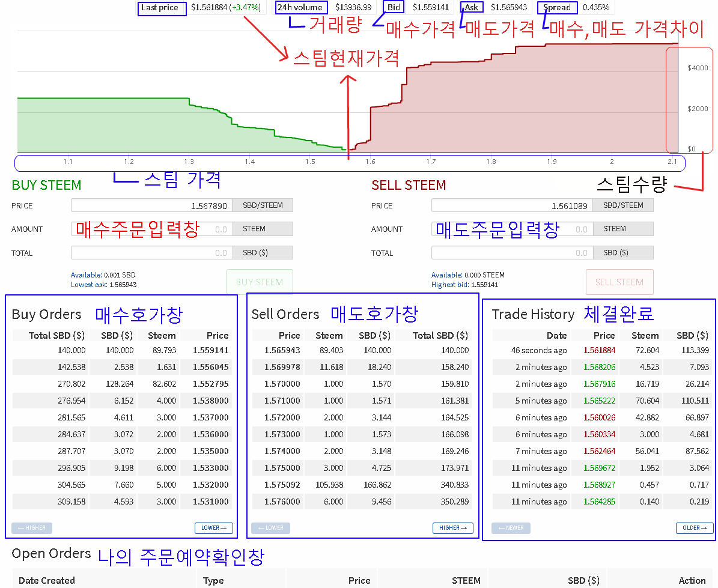Click Available 0.001 SBD balance link
This screenshot has width=718, height=588.
103,275
